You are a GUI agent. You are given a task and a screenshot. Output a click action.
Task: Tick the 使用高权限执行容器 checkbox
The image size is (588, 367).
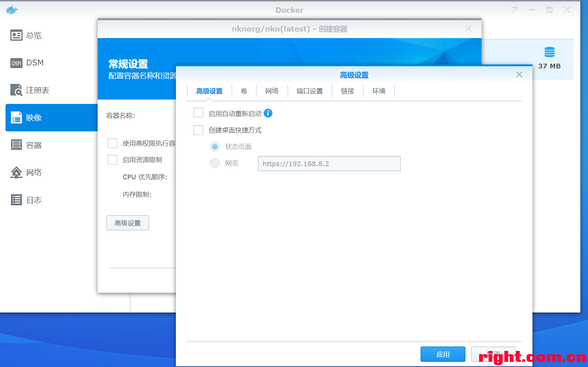click(112, 143)
